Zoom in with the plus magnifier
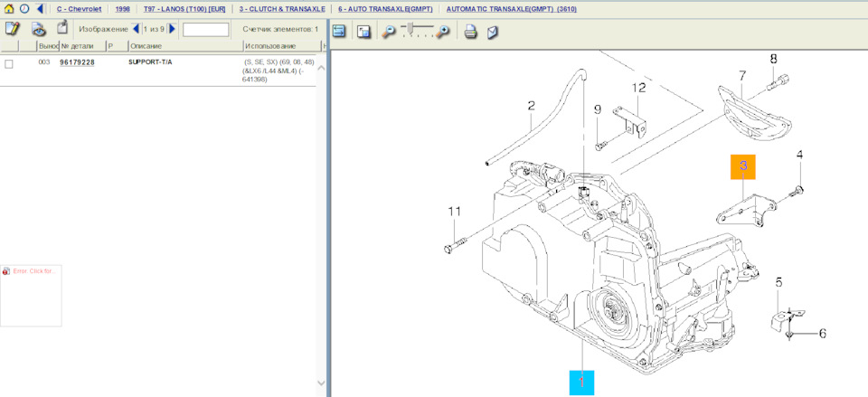The width and height of the screenshot is (868, 397). click(x=442, y=33)
